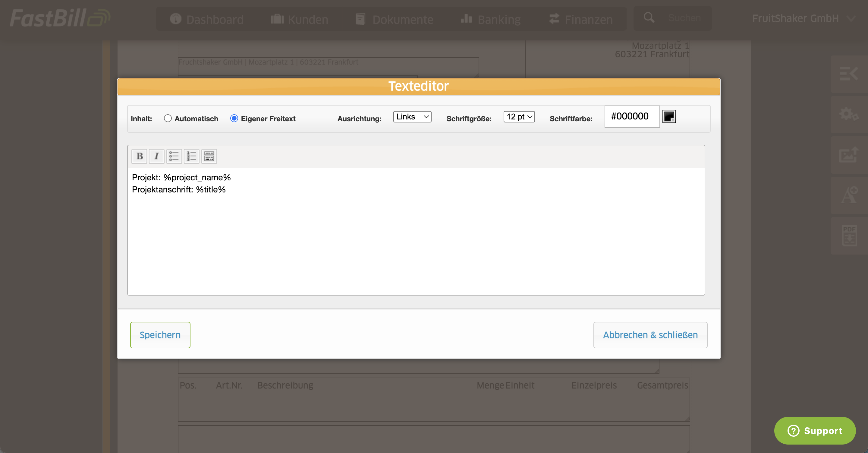Viewport: 868px width, 453px height.
Task: Click the FastBill logo
Action: click(x=60, y=17)
